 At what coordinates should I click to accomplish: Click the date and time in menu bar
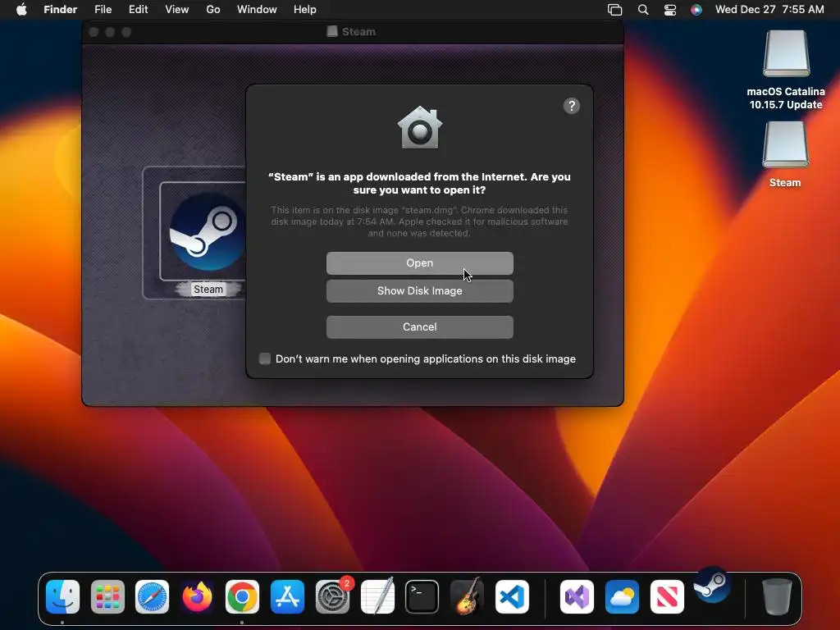[x=769, y=10]
